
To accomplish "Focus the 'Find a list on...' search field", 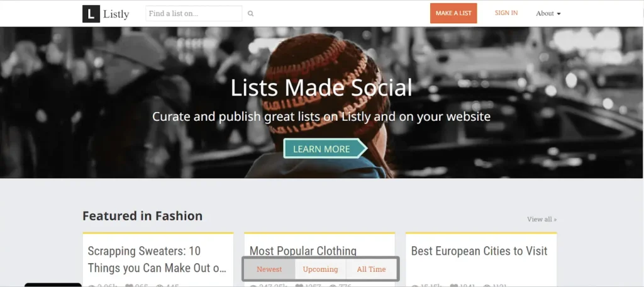I will tap(193, 13).
